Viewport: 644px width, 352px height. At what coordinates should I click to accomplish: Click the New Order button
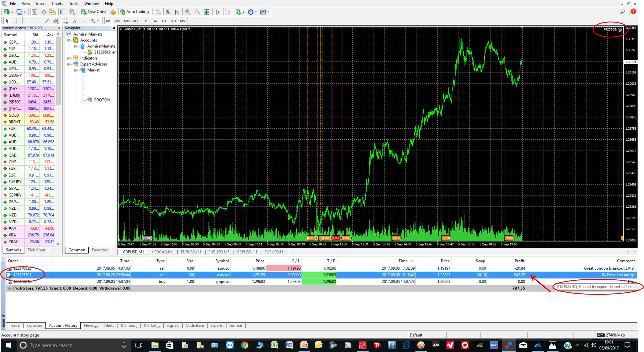pyautogui.click(x=94, y=12)
